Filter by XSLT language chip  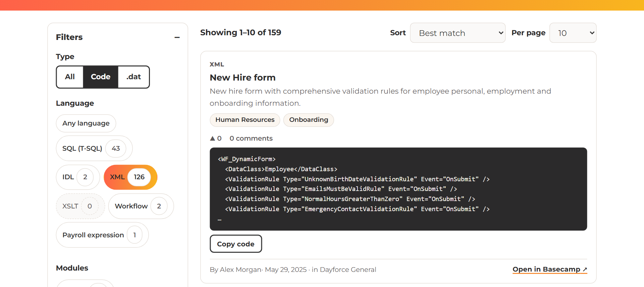tap(80, 206)
